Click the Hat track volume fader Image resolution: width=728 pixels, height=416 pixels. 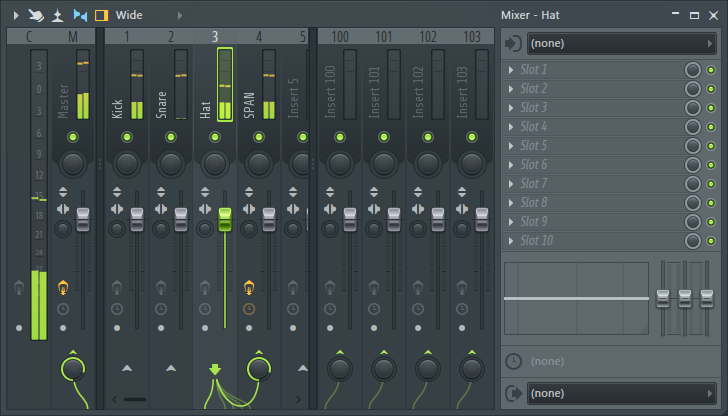click(x=225, y=220)
